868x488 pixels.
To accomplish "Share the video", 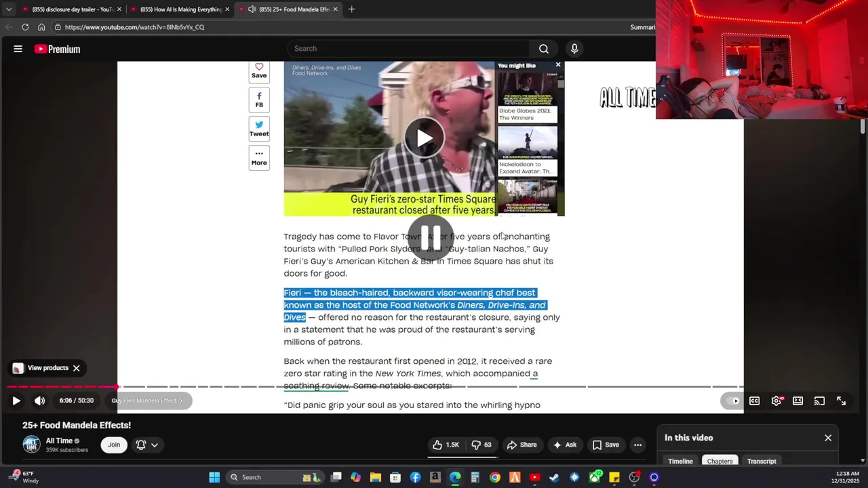I will tap(522, 445).
